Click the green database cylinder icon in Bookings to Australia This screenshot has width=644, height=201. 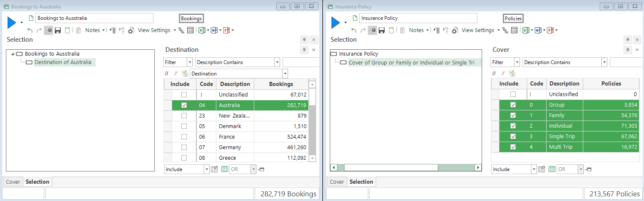[67, 30]
